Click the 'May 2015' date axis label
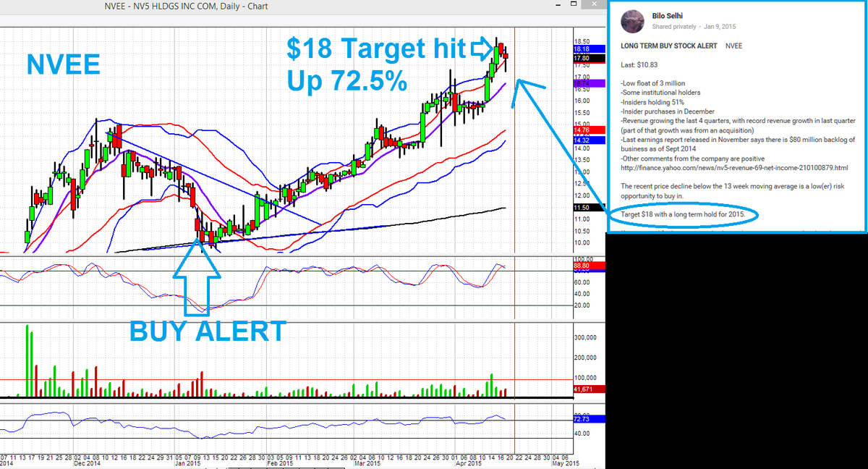This screenshot has width=868, height=469. click(566, 463)
